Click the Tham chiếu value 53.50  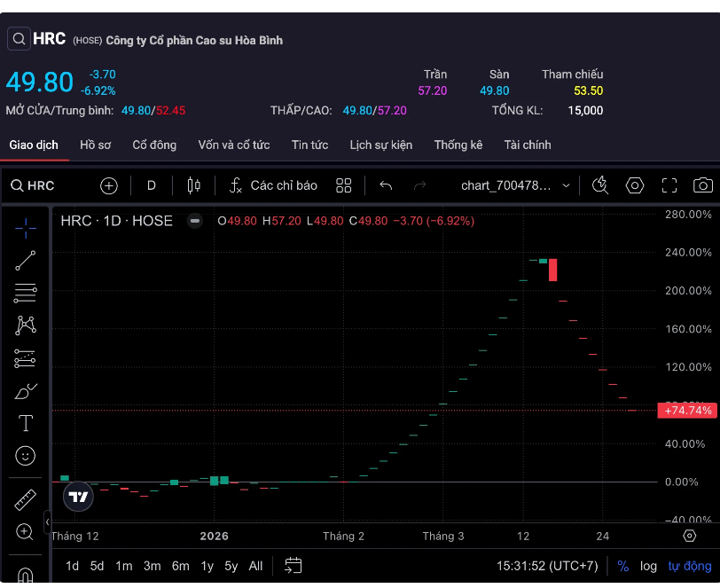coord(588,90)
